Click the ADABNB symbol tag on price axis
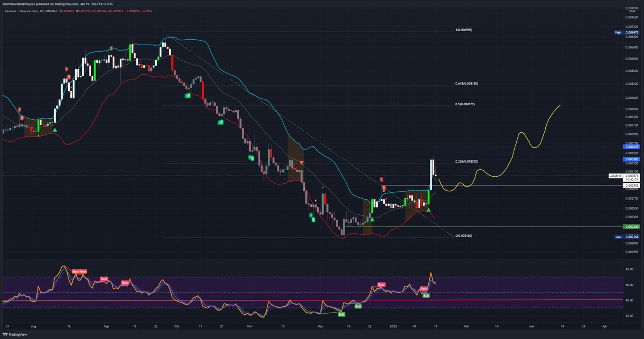The image size is (644, 339). (x=615, y=176)
